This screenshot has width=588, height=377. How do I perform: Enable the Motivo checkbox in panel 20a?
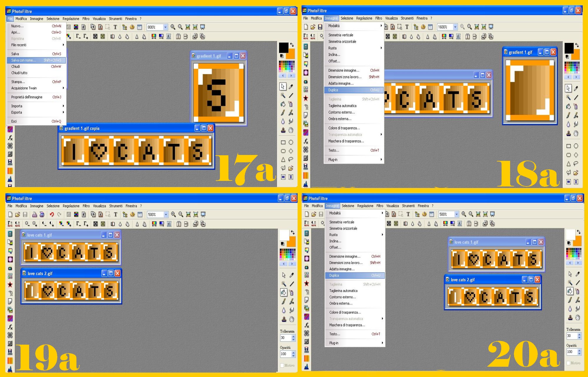[568, 363]
